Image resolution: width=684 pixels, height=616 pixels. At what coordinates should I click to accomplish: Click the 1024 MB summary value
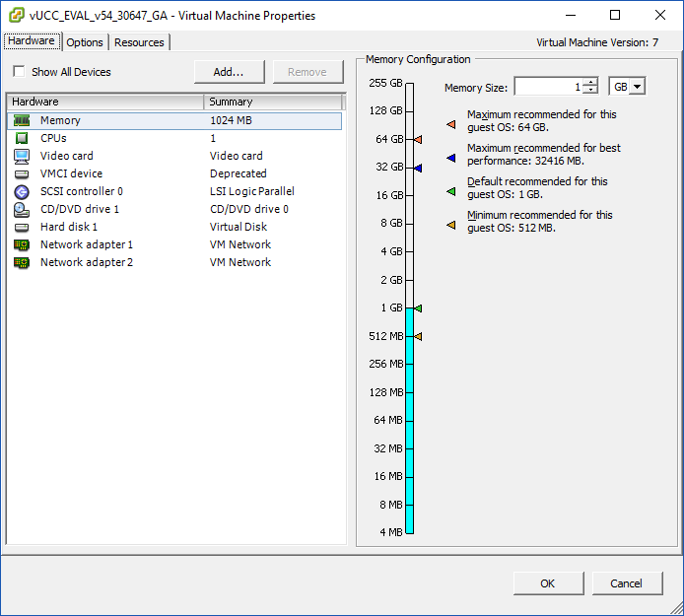pos(231,120)
